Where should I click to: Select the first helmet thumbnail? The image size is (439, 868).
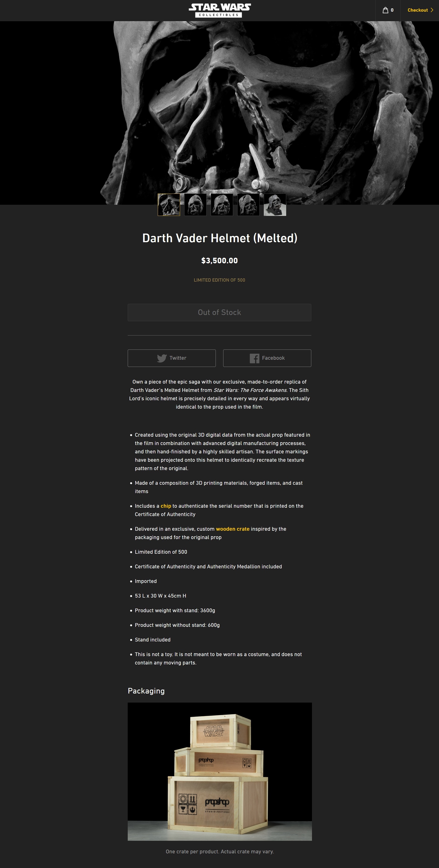click(x=169, y=204)
